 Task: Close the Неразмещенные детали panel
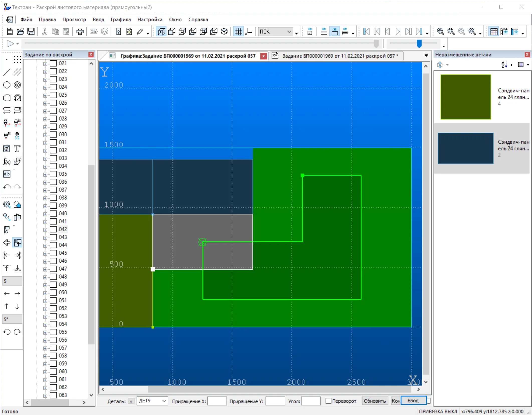tap(527, 54)
